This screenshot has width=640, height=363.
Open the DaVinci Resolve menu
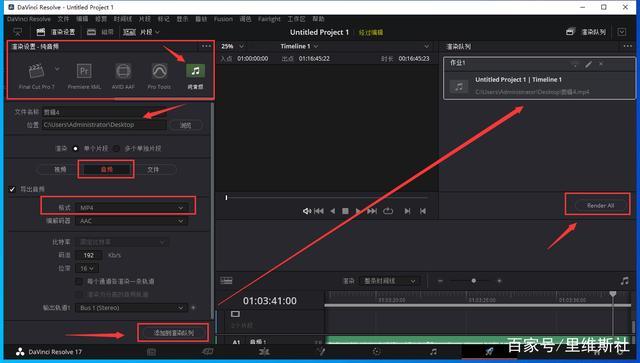pyautogui.click(x=29, y=19)
